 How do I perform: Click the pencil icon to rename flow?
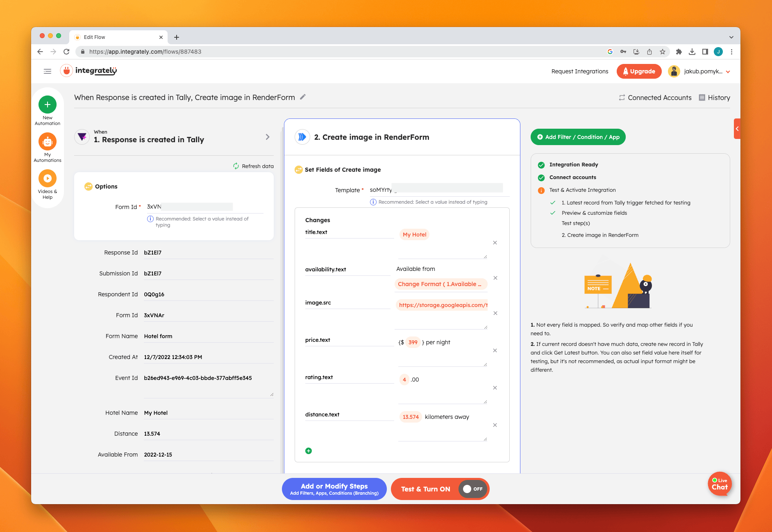(x=303, y=97)
